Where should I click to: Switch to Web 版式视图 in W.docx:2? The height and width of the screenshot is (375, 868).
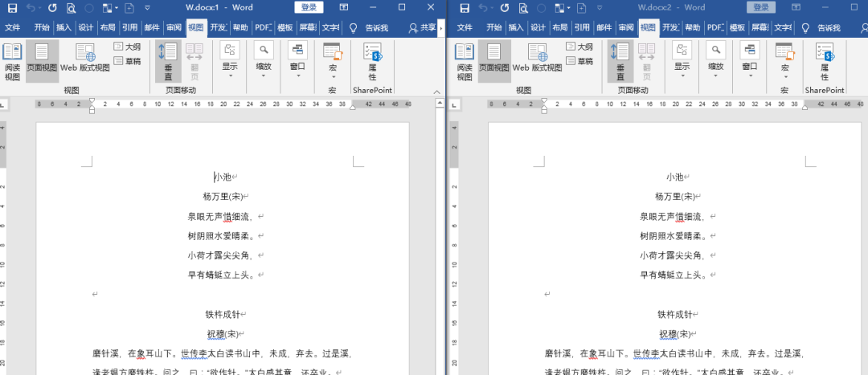[x=538, y=58]
